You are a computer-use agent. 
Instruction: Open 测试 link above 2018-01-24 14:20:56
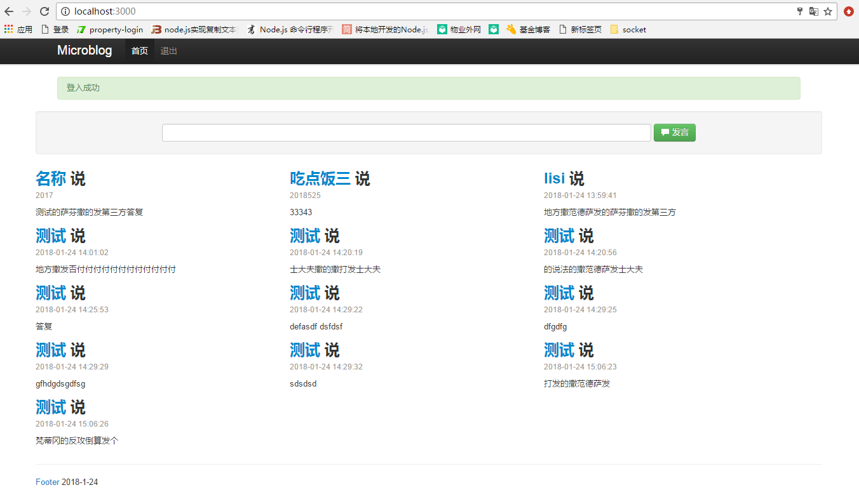click(x=559, y=236)
